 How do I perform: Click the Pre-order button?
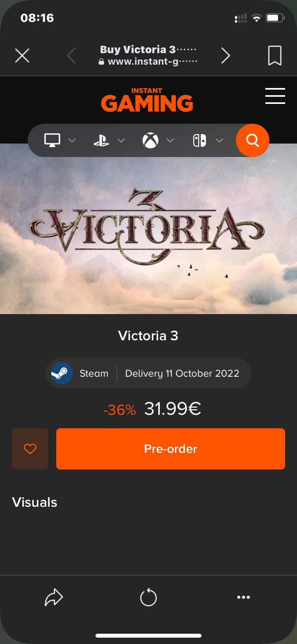click(x=171, y=449)
